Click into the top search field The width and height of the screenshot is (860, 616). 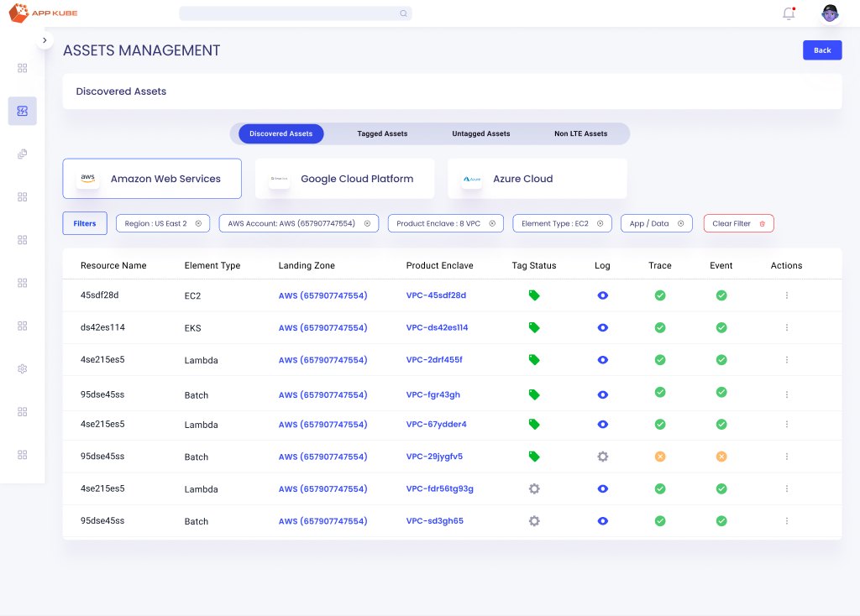(296, 13)
